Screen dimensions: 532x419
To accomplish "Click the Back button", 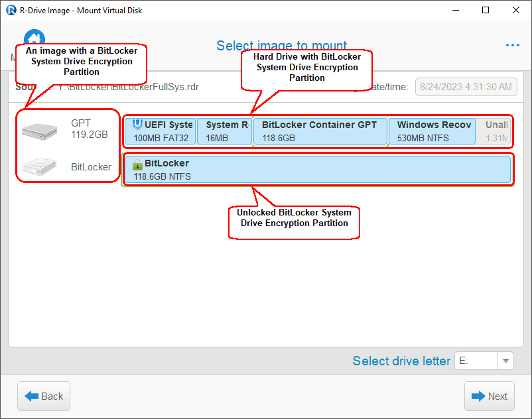I will click(x=44, y=396).
